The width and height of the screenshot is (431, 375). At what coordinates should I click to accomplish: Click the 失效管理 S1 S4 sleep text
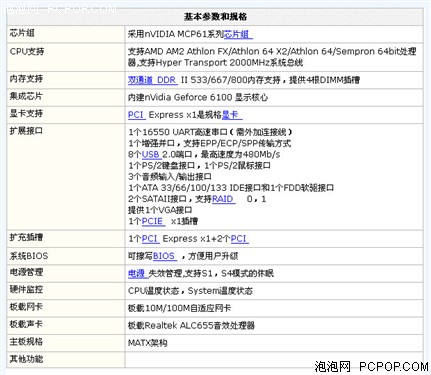(x=211, y=273)
